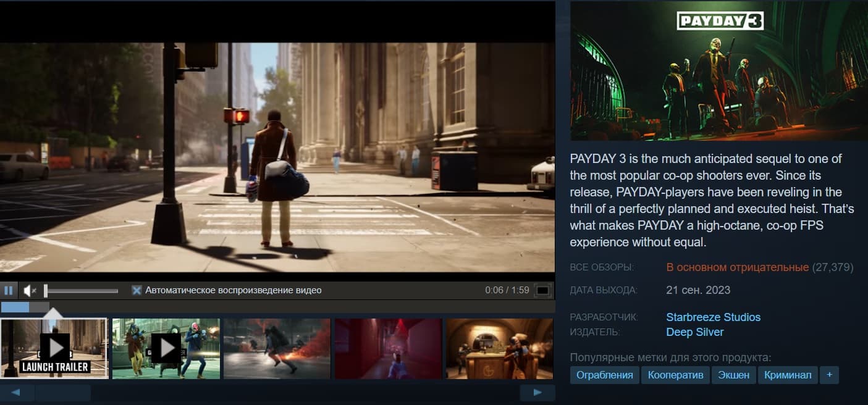868x405 pixels.
Task: Open the screenshot with street explosion
Action: pyautogui.click(x=277, y=349)
